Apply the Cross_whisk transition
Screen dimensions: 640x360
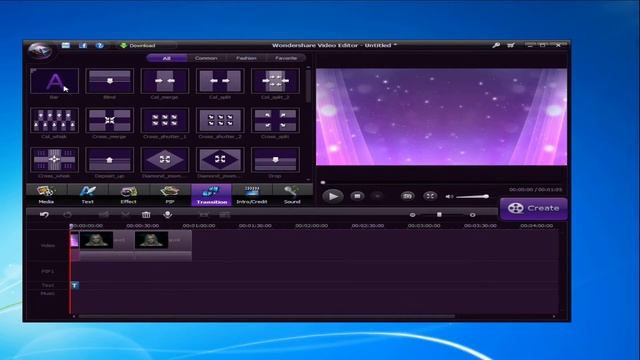pos(54,160)
